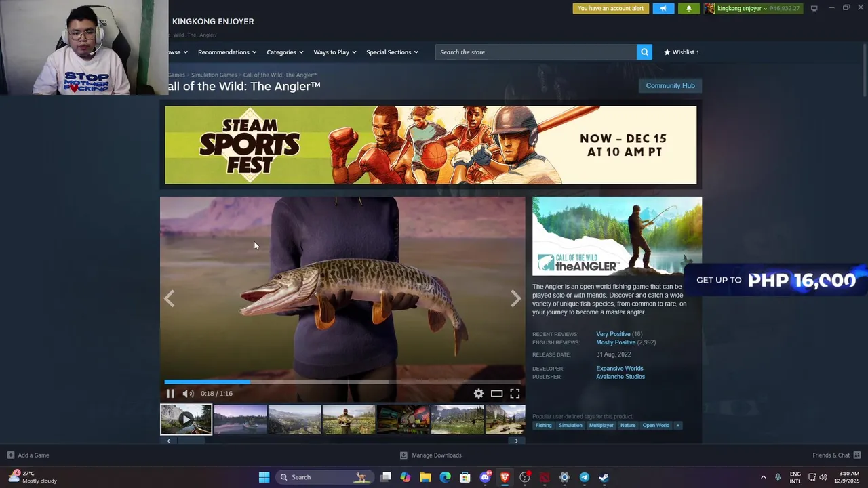868x488 pixels.
Task: Mute the trailer volume speaker icon
Action: pos(188,393)
